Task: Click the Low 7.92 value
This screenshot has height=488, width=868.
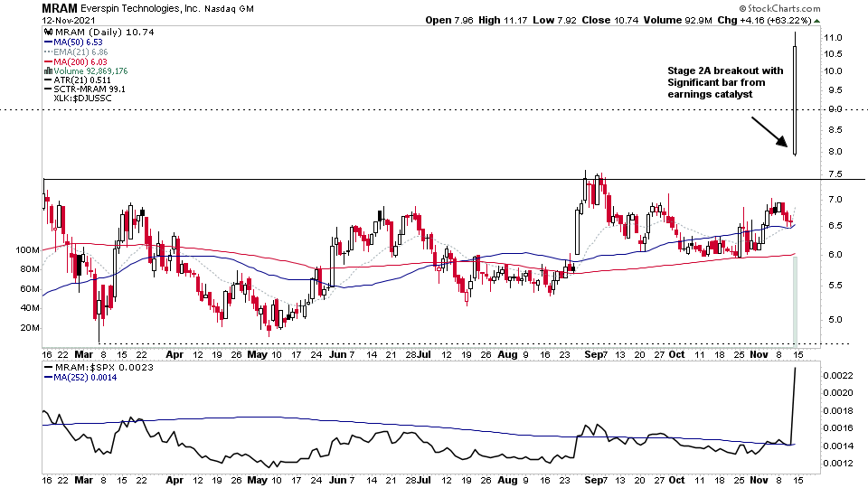Action: [x=554, y=20]
